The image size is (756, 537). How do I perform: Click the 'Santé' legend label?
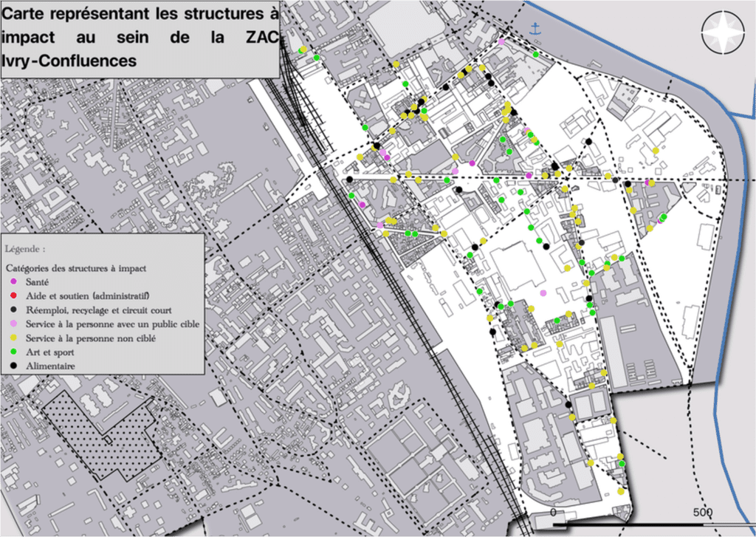tap(38, 282)
